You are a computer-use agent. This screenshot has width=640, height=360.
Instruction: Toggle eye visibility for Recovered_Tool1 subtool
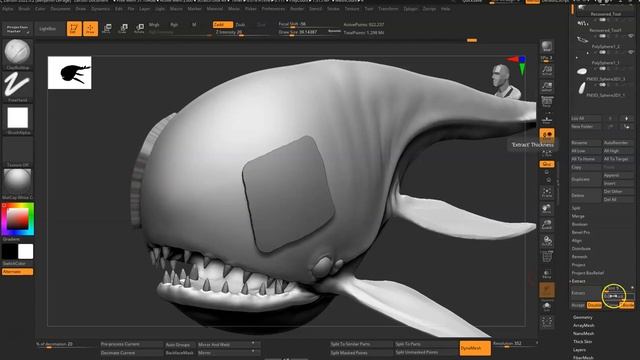click(x=631, y=36)
